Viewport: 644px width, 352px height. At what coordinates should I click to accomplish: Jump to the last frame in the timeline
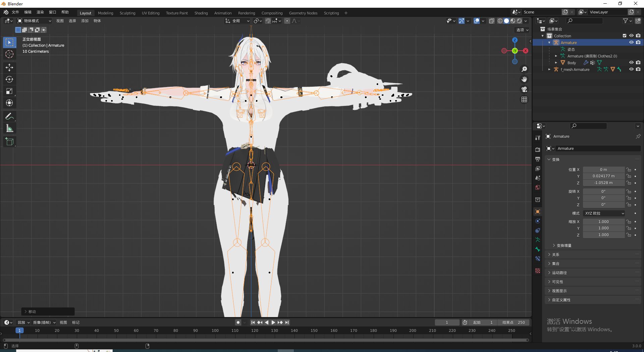pyautogui.click(x=287, y=322)
